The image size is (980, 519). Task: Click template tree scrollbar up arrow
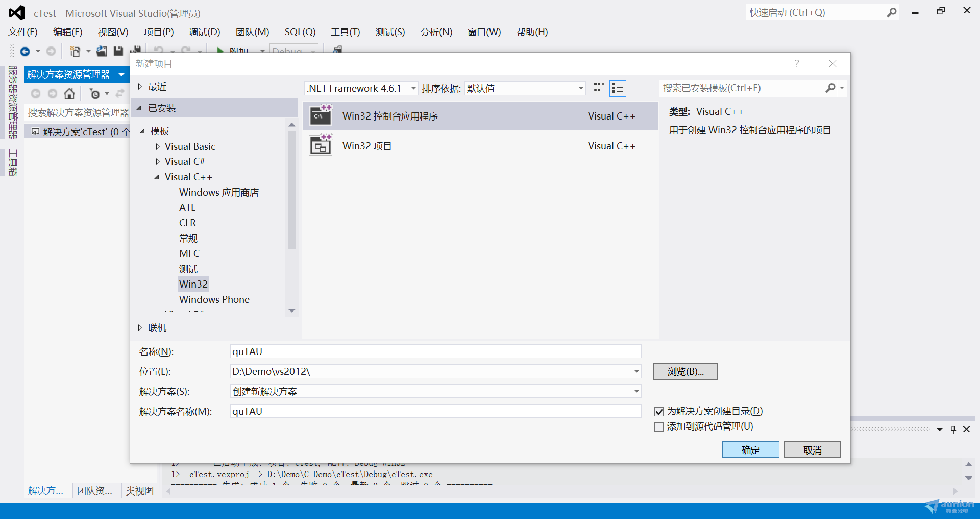[x=292, y=125]
